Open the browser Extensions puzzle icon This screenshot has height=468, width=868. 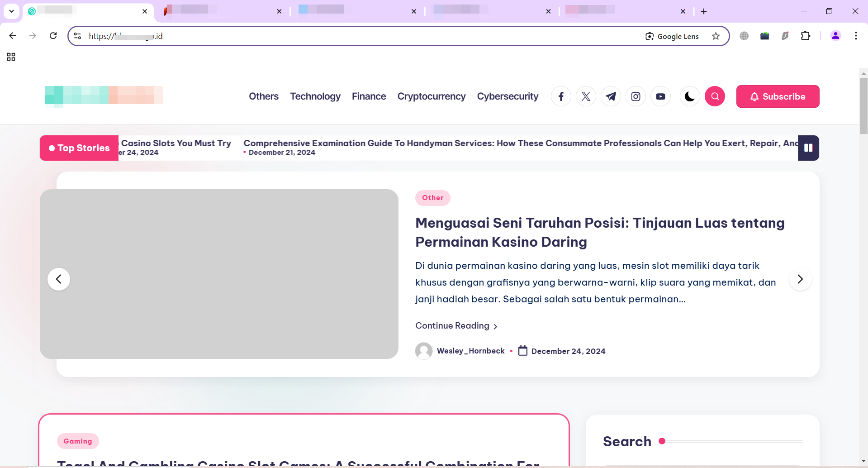805,36
